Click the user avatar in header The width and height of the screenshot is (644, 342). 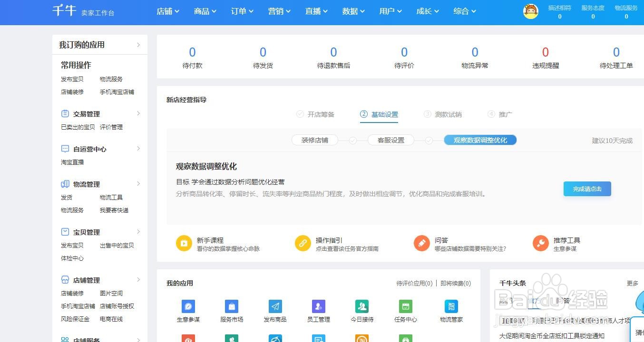pyautogui.click(x=530, y=11)
